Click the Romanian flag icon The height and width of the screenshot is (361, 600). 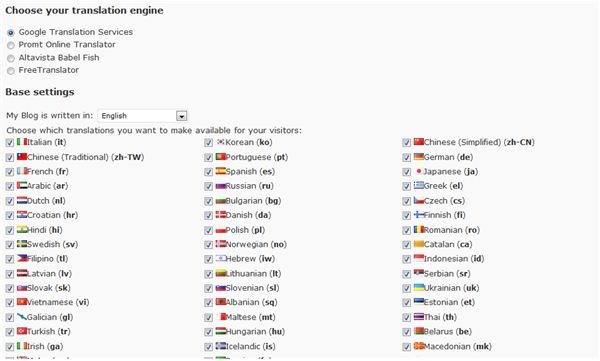coord(419,229)
